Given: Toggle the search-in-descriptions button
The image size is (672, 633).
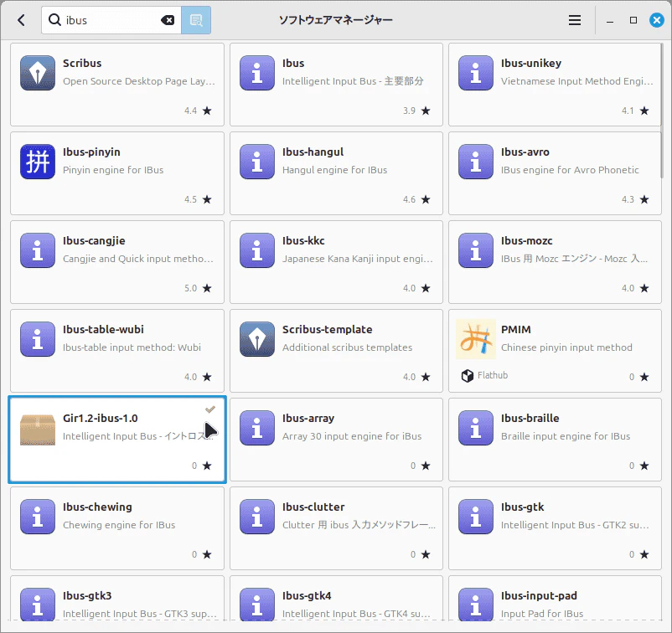Looking at the screenshot, I should 196,20.
